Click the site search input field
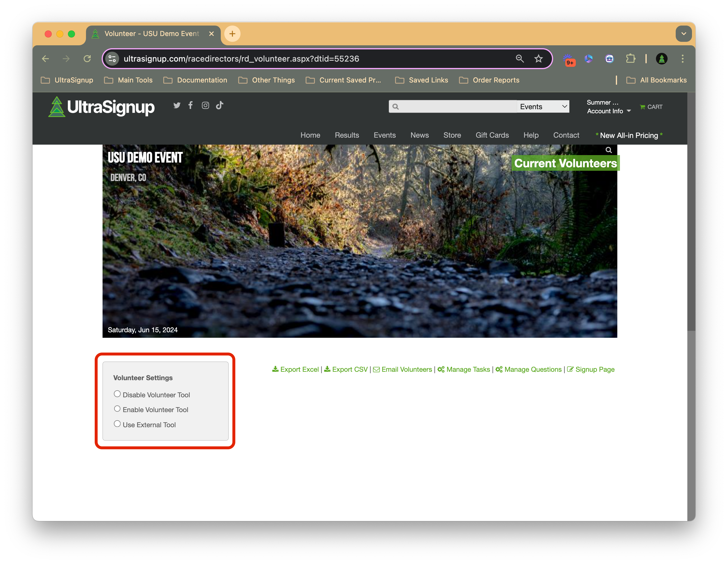This screenshot has width=728, height=564. point(453,107)
